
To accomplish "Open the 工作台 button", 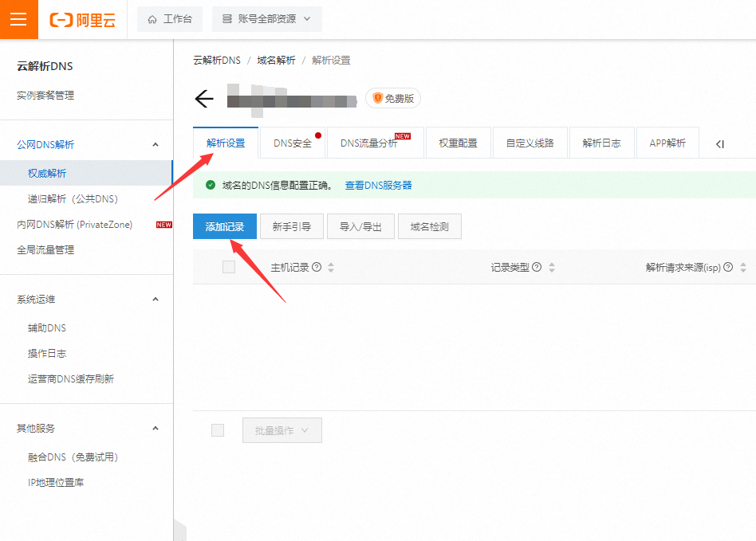I will pos(170,19).
